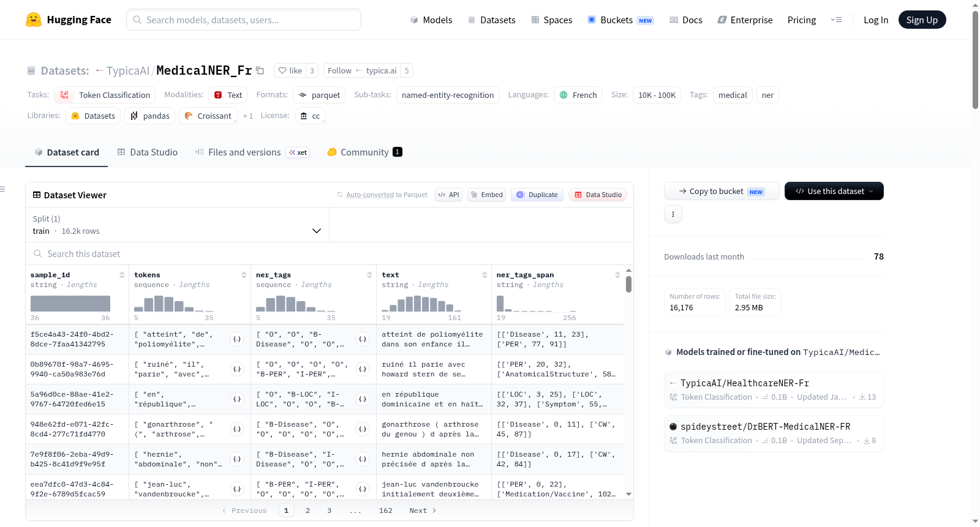980x527 pixels.
Task: Expand JSON of 7e9f8f06 tokens cell
Action: 237,459
